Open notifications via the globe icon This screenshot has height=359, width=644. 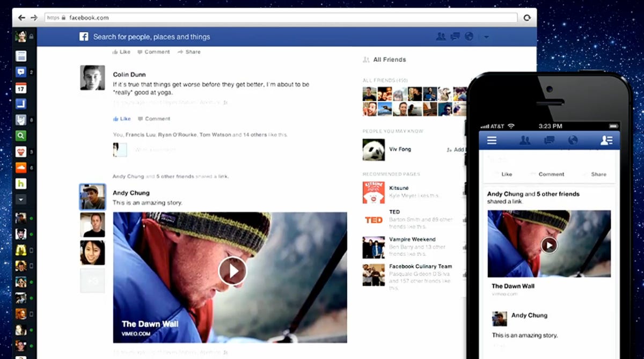coord(468,36)
